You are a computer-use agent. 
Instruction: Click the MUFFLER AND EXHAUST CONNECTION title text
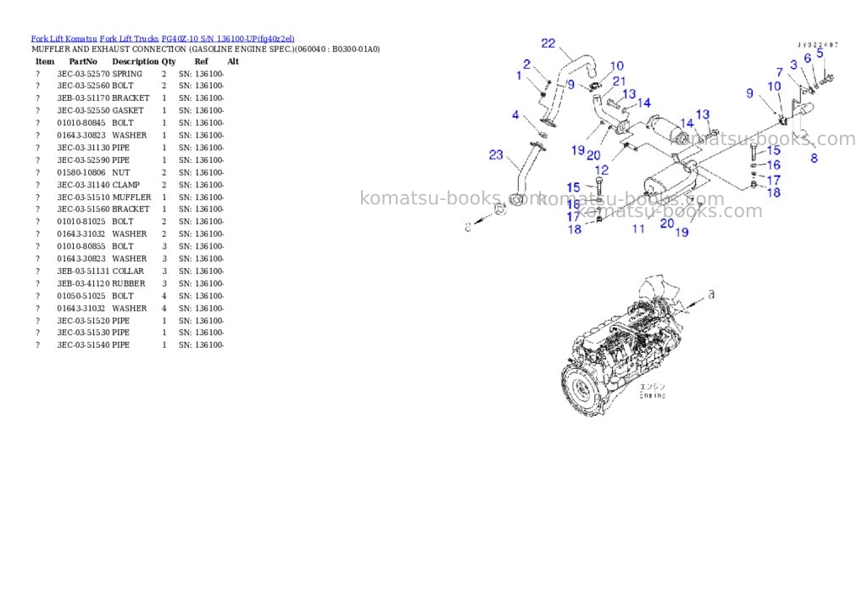205,49
